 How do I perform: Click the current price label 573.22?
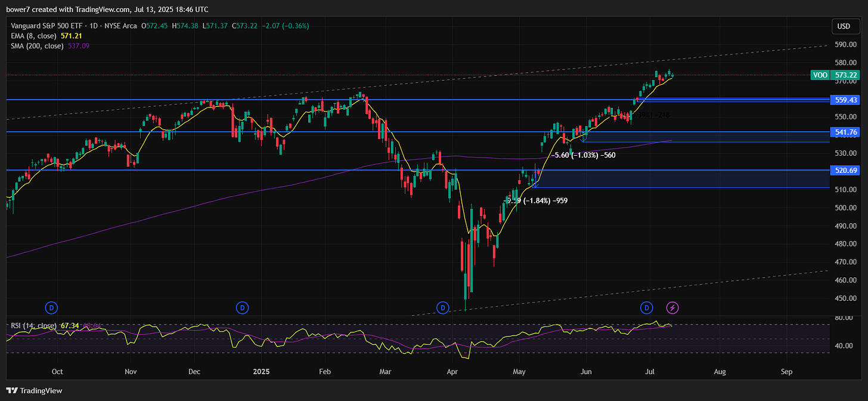844,75
